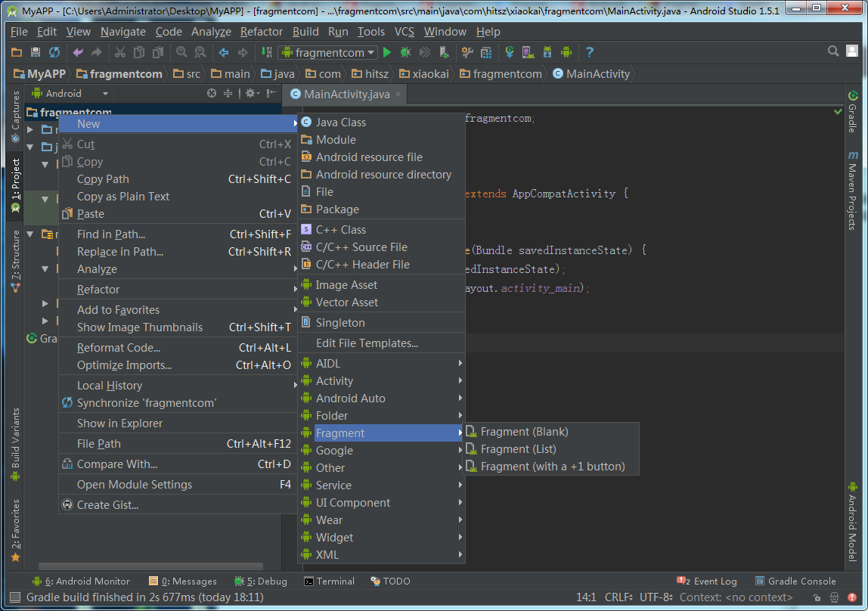Open the AVD Manager icon
Screen dimensions: 868x611
(528, 53)
